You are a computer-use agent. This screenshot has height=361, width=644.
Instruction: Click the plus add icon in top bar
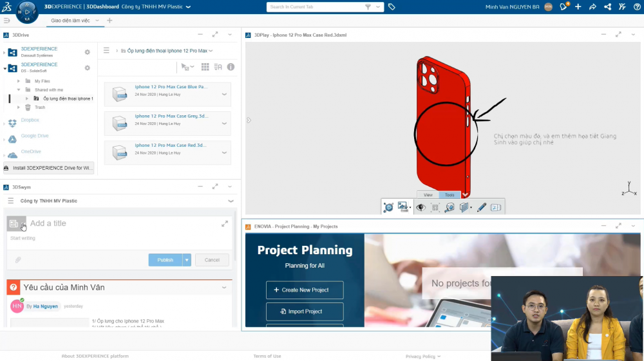(578, 6)
